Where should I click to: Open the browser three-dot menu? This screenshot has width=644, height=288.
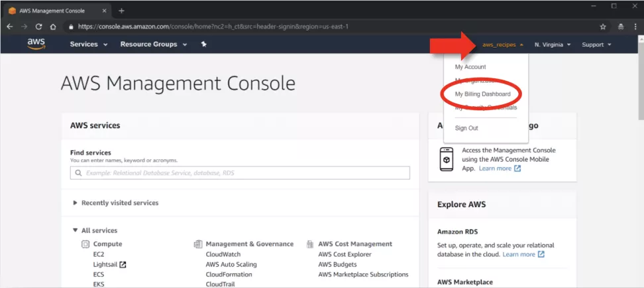coord(635,27)
